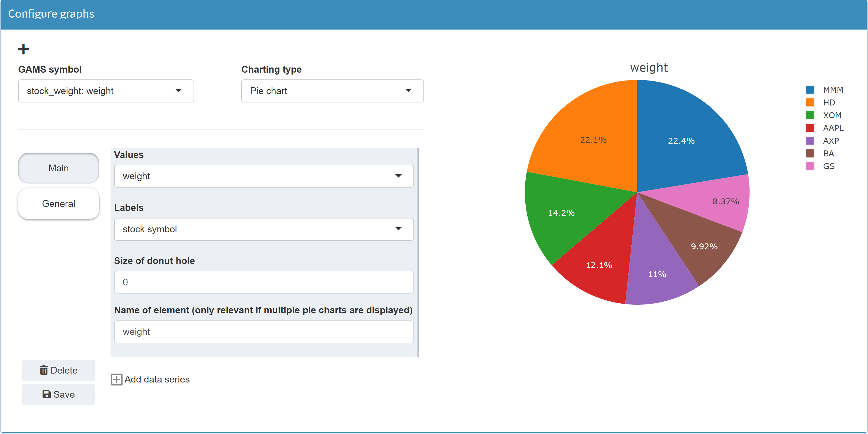Edit the Name of element field
The image size is (868, 434).
pyautogui.click(x=264, y=332)
